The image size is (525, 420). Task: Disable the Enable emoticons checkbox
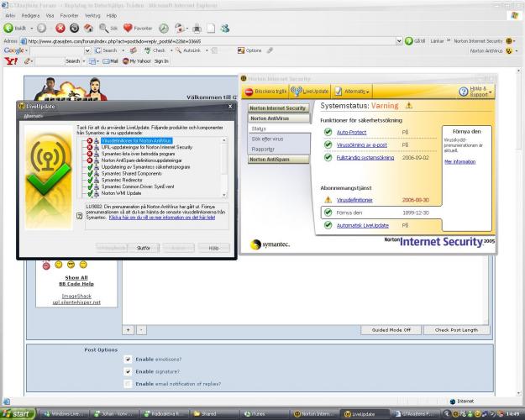click(x=128, y=359)
